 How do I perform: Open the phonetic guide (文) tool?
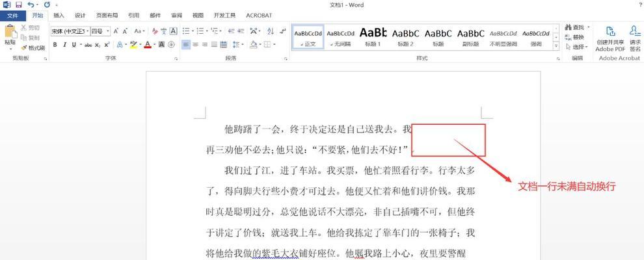(x=164, y=31)
